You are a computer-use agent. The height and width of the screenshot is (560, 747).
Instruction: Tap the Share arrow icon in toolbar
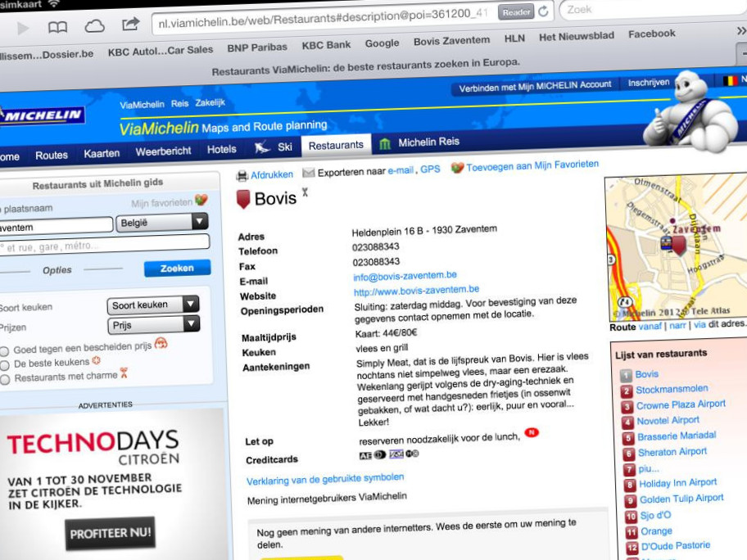(x=131, y=25)
